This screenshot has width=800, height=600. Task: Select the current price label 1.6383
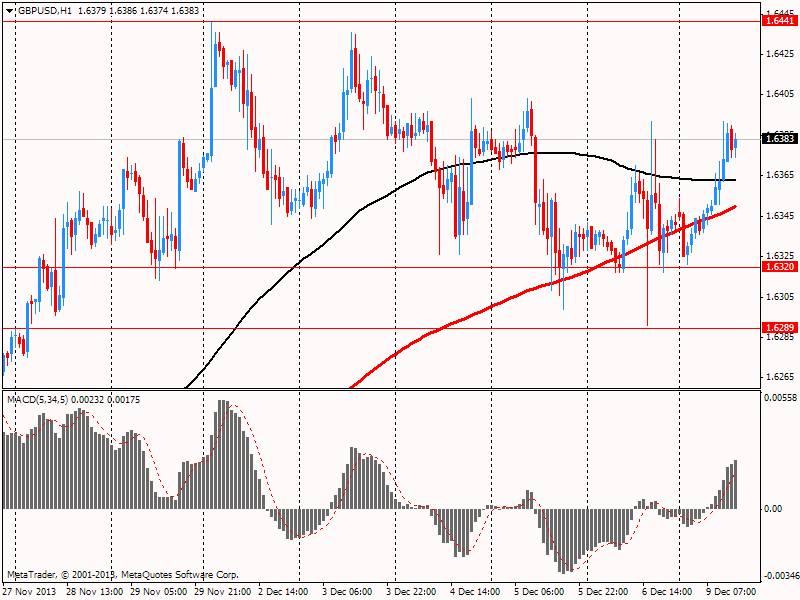(779, 139)
